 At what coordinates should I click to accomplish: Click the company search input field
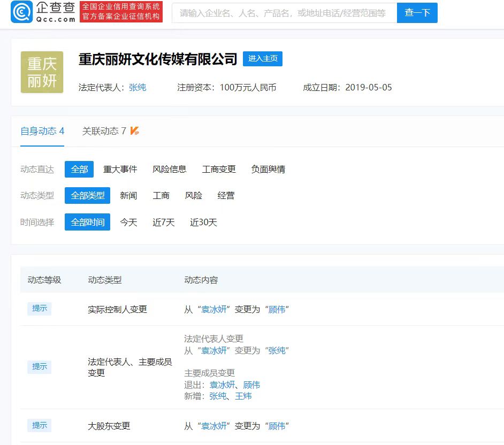coord(284,13)
